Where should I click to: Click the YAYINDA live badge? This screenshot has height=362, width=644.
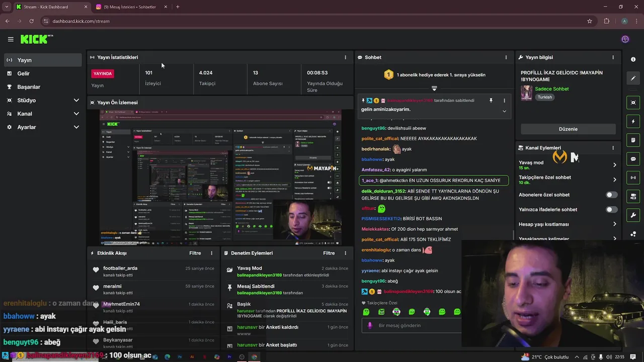click(103, 73)
